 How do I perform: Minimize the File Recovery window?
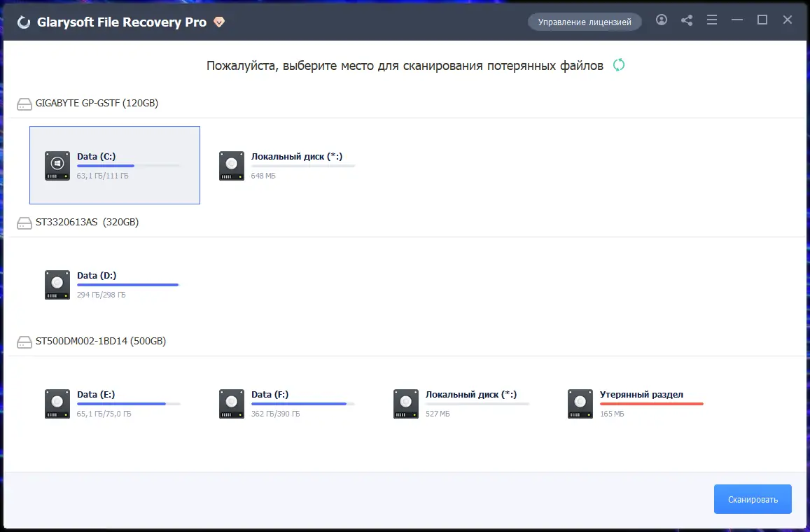point(737,20)
